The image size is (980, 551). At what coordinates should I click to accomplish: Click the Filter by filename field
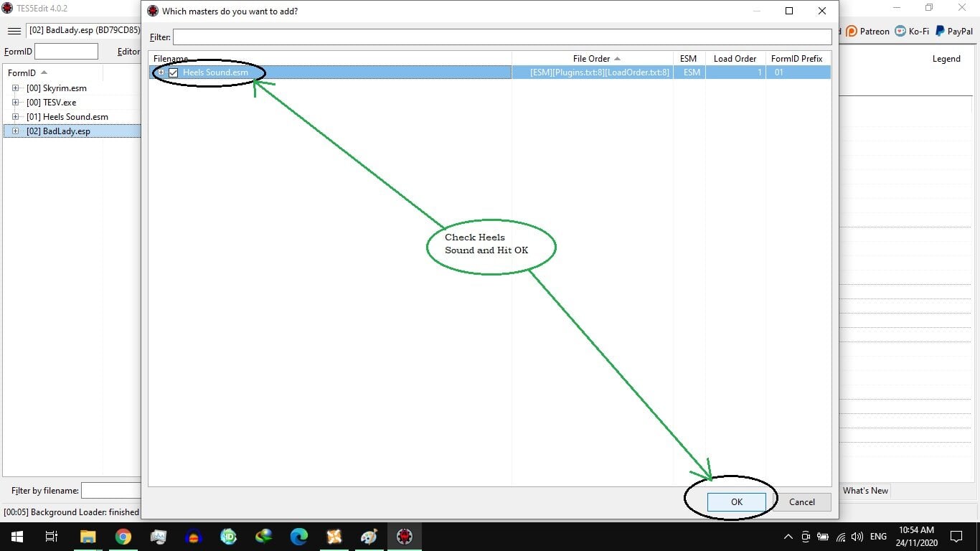pyautogui.click(x=111, y=491)
